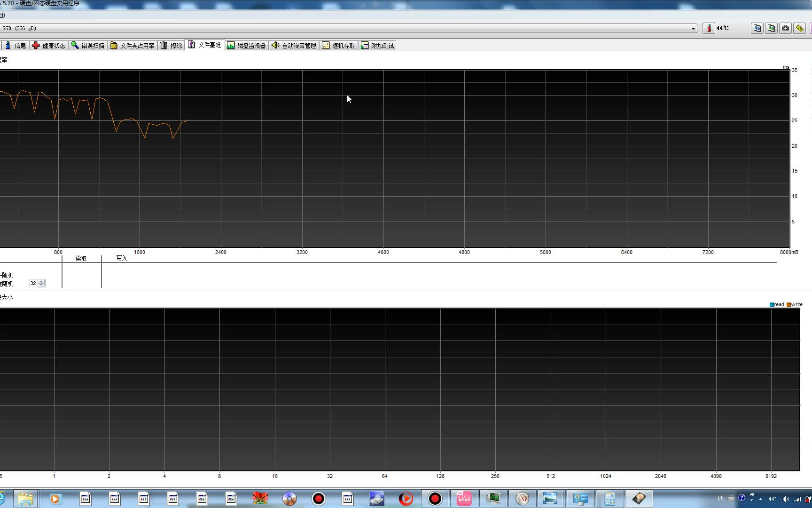Open the car game taskbar icon
This screenshot has width=812, height=508.
coord(377,499)
